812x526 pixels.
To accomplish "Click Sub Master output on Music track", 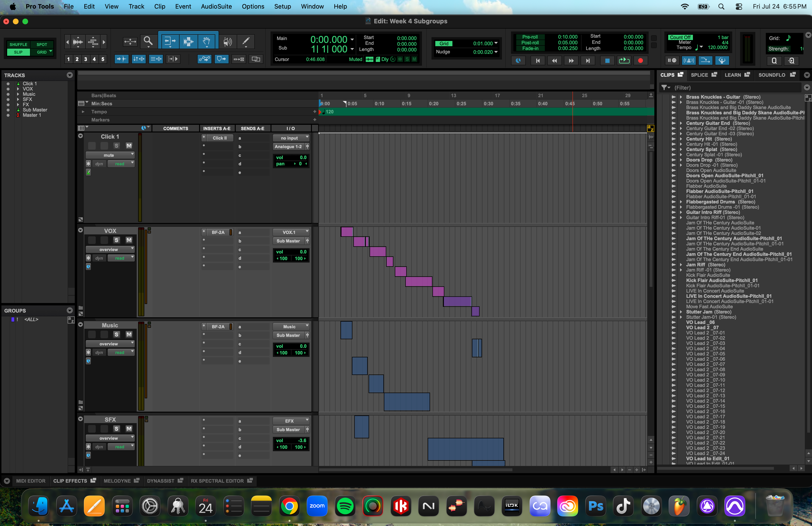I will [x=288, y=335].
